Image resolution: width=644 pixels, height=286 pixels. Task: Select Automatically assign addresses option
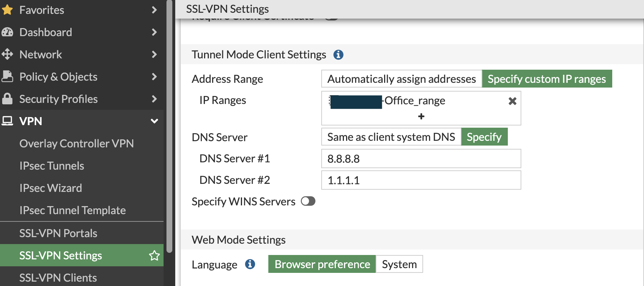(x=401, y=79)
